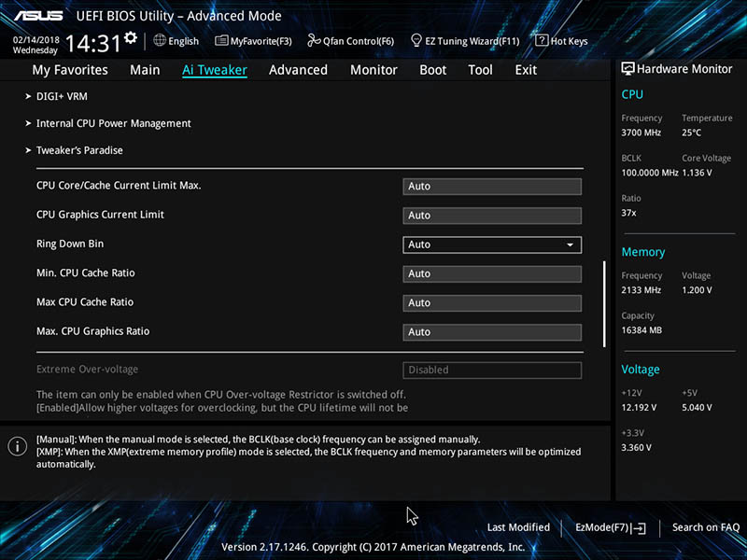Select CPU Graphics Current Limit label
The height and width of the screenshot is (560, 747).
[100, 215]
